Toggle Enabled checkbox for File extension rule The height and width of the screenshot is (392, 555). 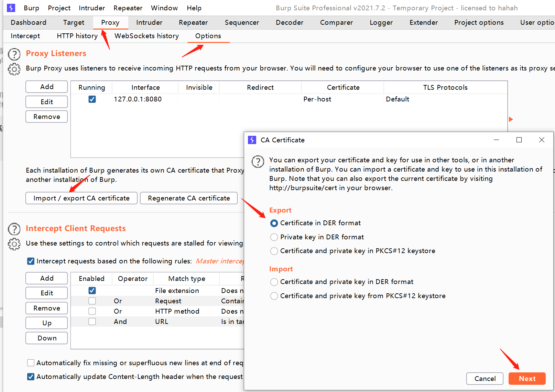click(92, 291)
